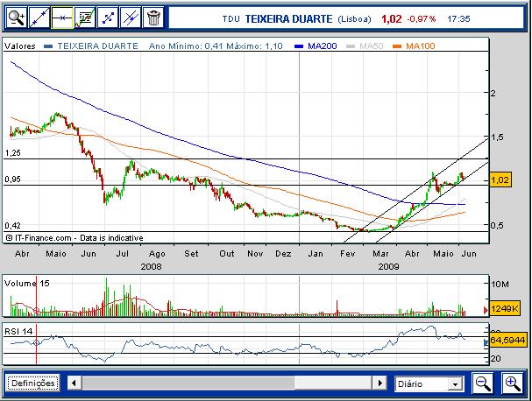
Task: Click the zoom out magnifier button
Action: (482, 383)
